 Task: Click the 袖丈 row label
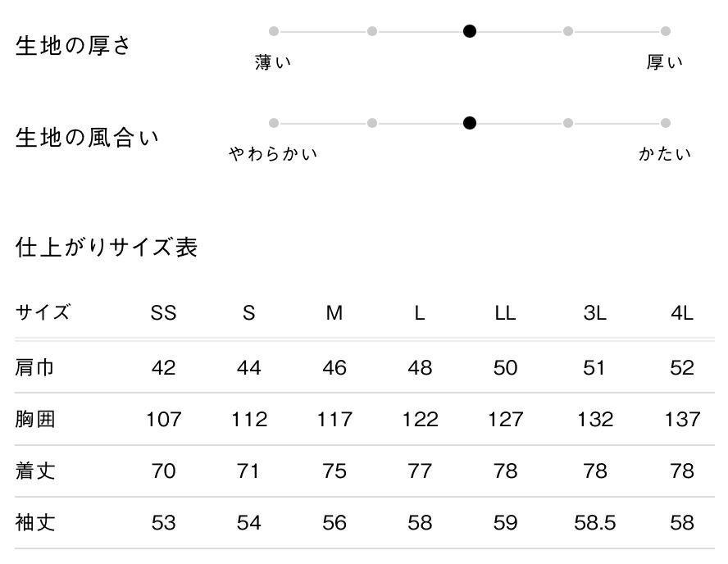click(x=35, y=522)
